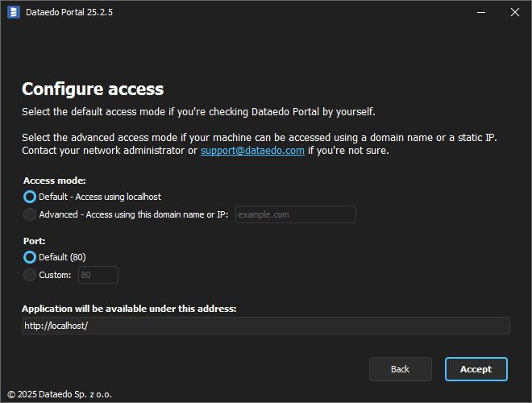The image size is (532, 403).
Task: Confirm settings with the Accept button
Action: (x=476, y=369)
